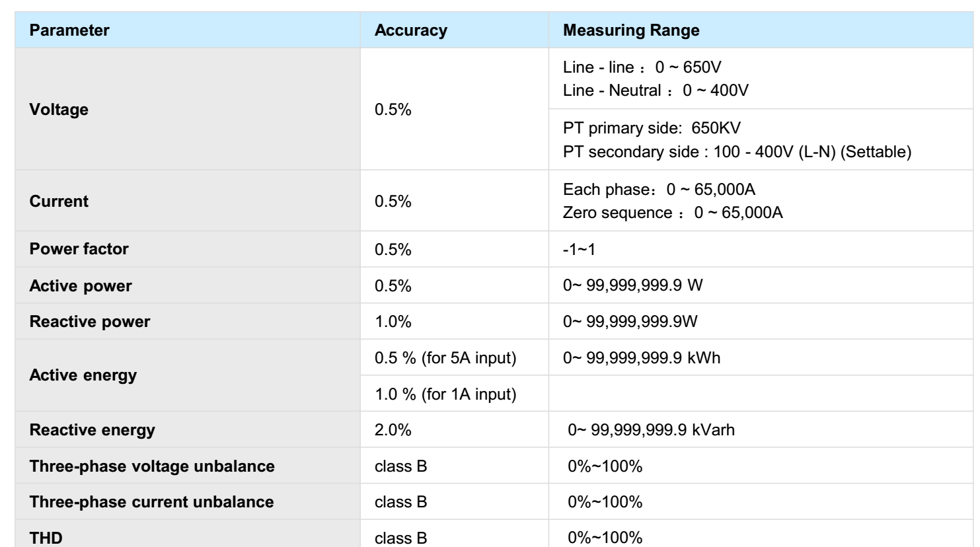Click the Accuracy column header
The height and width of the screenshot is (547, 980).
410,30
